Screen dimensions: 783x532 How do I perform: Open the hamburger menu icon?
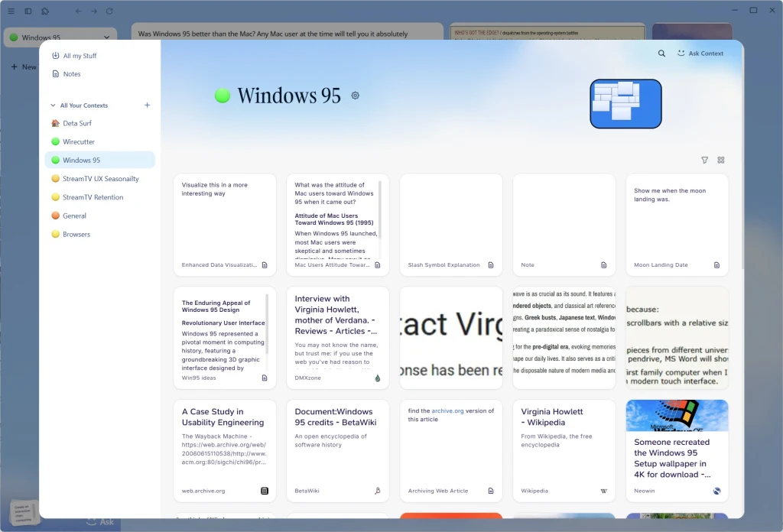tap(11, 11)
